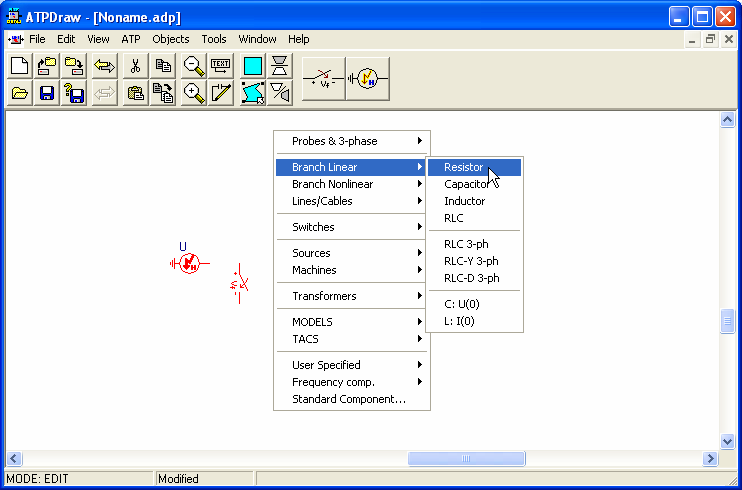Select the voltage-controlled switch toolbar component
The width and height of the screenshot is (742, 490).
click(324, 79)
